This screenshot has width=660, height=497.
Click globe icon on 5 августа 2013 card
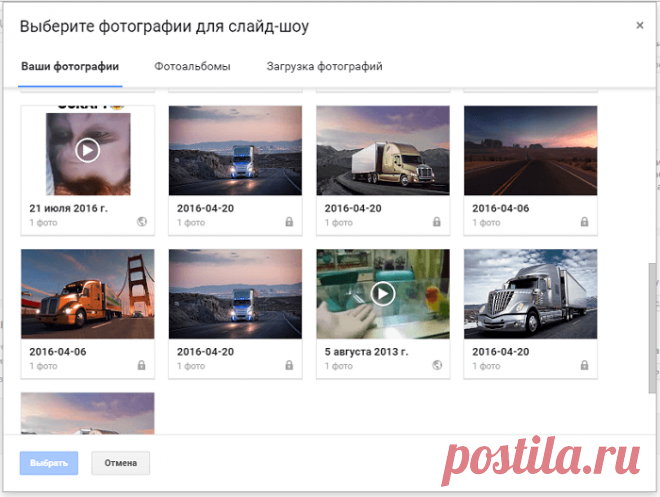437,365
